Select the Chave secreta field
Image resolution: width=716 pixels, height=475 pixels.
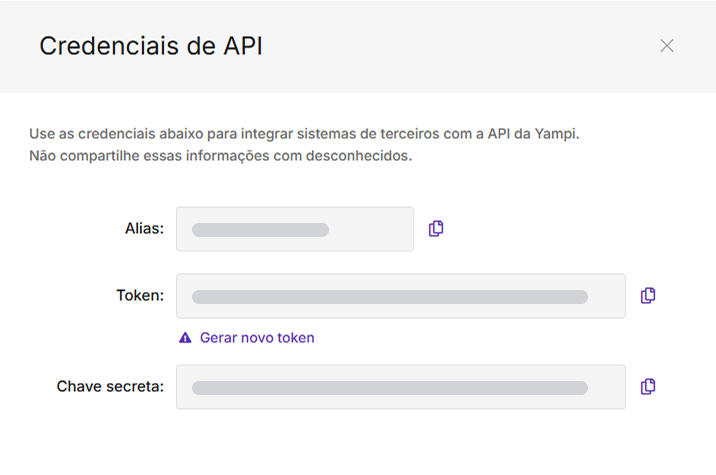coord(606,387)
